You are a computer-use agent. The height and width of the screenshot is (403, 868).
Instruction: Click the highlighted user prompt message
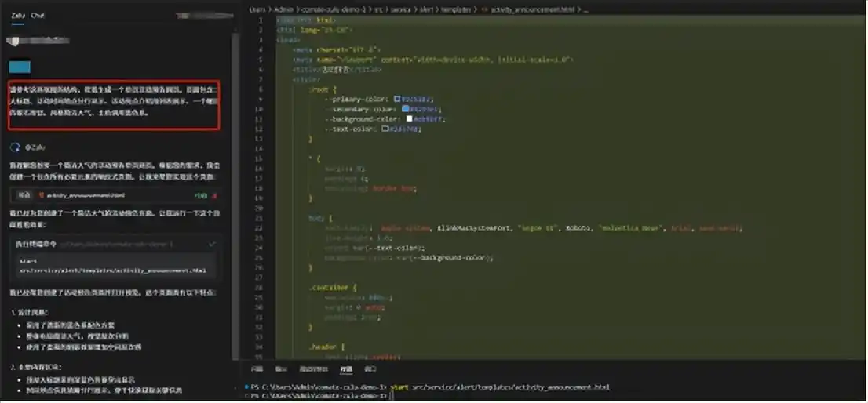(115, 105)
